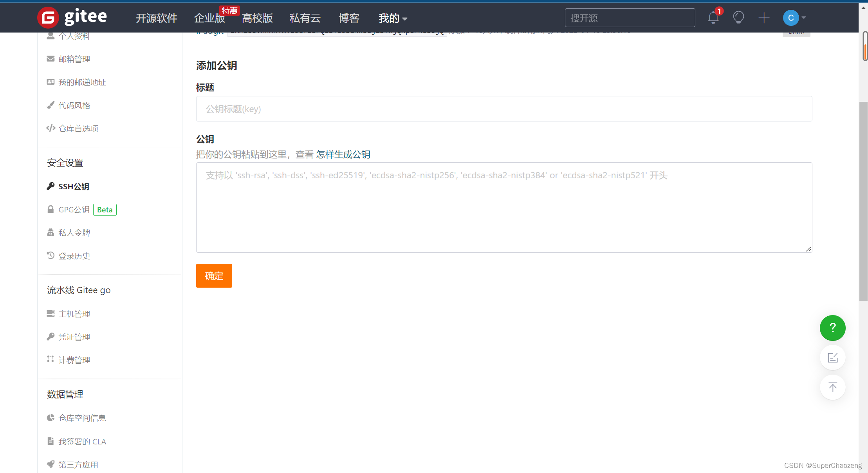Click the SSH公钥 key icon
This screenshot has height=473, width=868.
tap(51, 187)
